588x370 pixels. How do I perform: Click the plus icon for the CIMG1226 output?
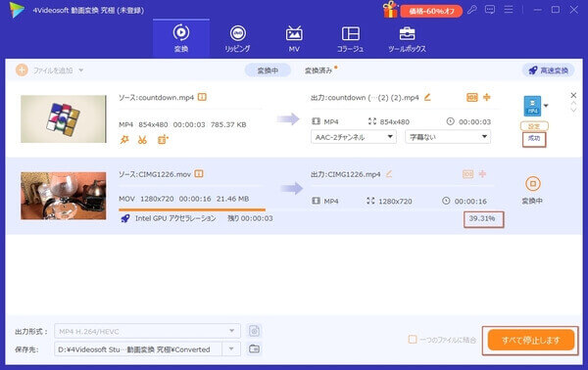tap(482, 174)
